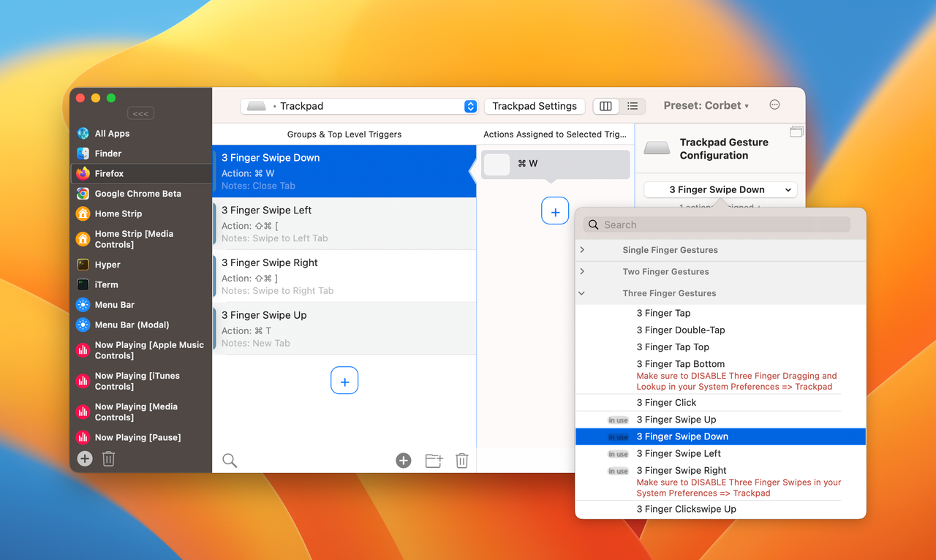936x560 pixels.
Task: Click the gesture Search field
Action: (717, 225)
